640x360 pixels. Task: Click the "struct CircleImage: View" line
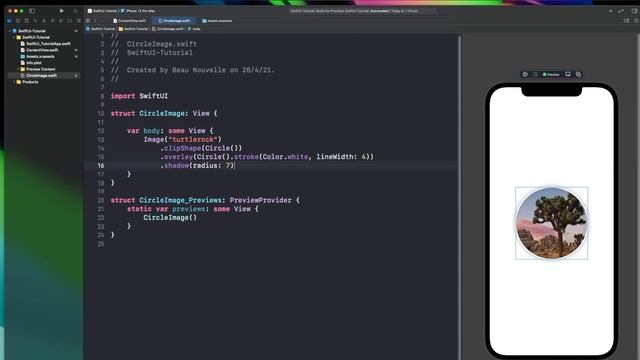pyautogui.click(x=164, y=113)
